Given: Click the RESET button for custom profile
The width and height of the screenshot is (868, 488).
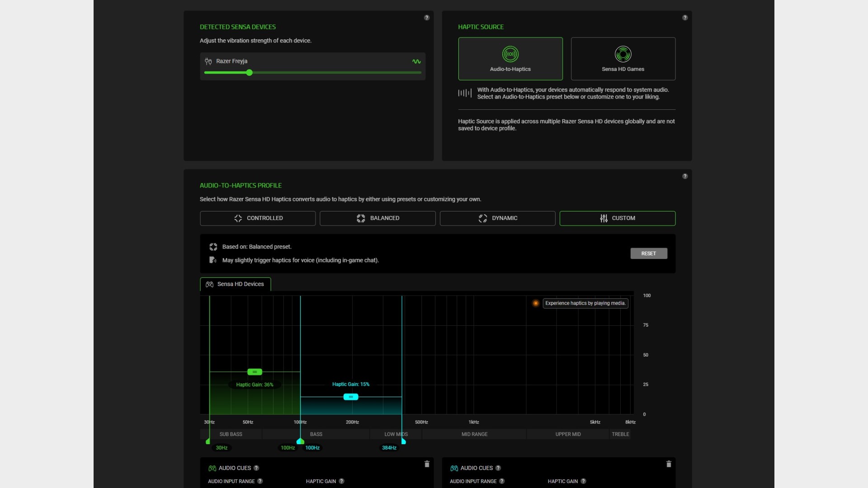Looking at the screenshot, I should pyautogui.click(x=649, y=253).
